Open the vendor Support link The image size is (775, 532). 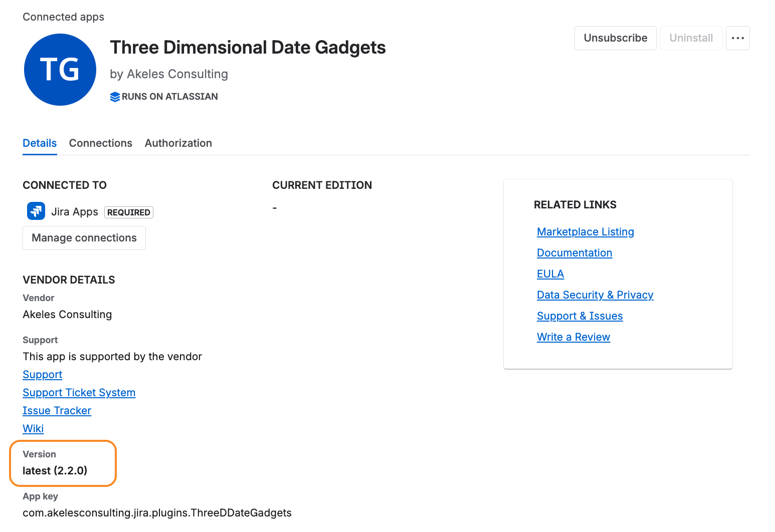coord(43,375)
